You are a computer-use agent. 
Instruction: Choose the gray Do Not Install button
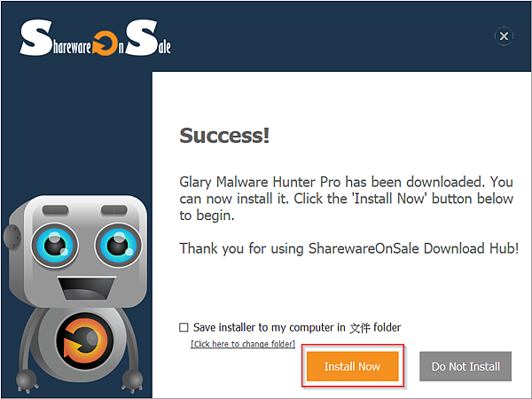click(x=465, y=366)
